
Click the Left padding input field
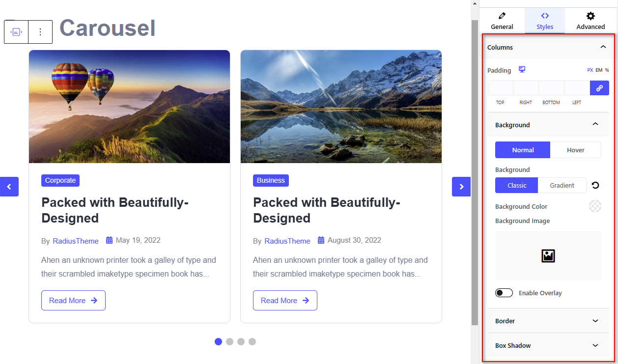577,88
